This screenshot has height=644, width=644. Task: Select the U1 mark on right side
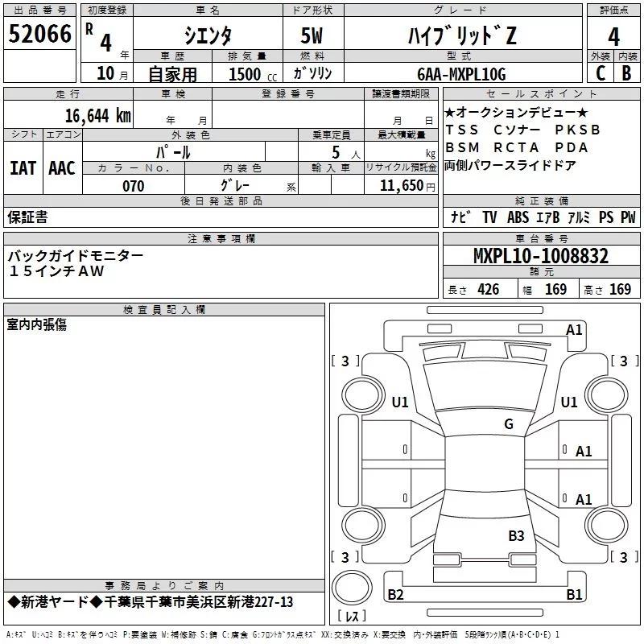569,402
